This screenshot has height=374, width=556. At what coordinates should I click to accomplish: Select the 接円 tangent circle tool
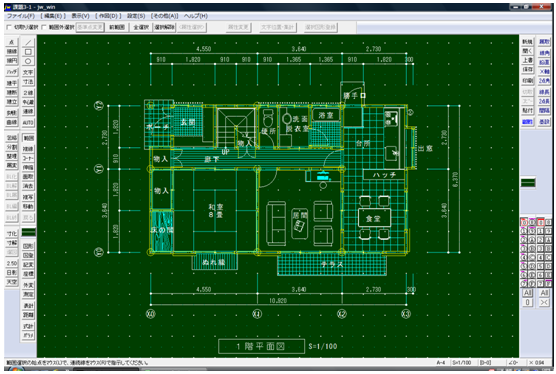(x=12, y=61)
